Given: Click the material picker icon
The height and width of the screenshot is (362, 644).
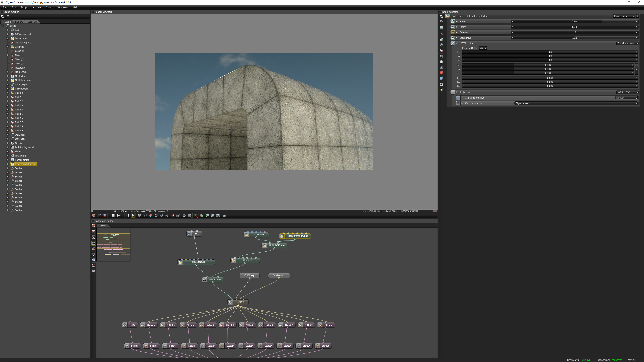Looking at the screenshot, I should click(x=156, y=215).
